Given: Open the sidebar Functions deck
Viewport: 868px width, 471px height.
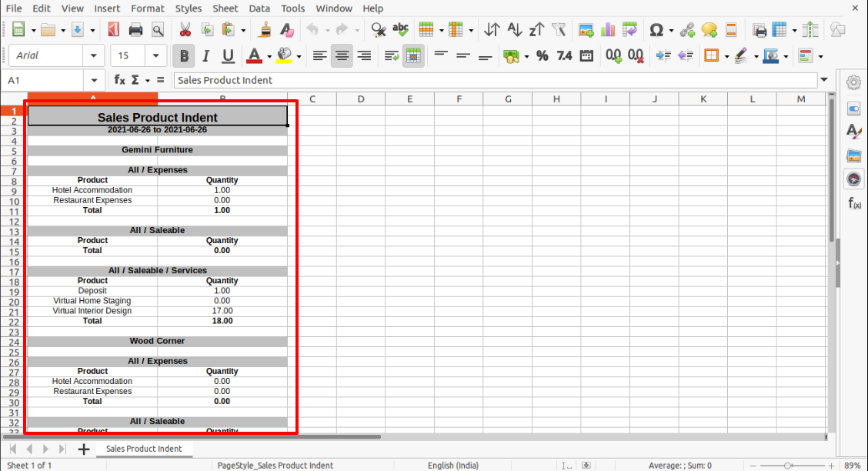Looking at the screenshot, I should 853,203.
